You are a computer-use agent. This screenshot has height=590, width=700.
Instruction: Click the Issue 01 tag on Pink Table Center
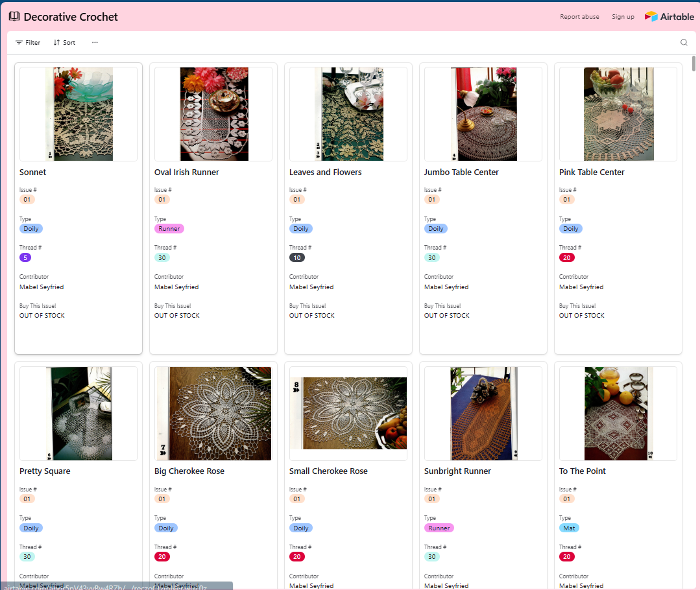tap(566, 200)
